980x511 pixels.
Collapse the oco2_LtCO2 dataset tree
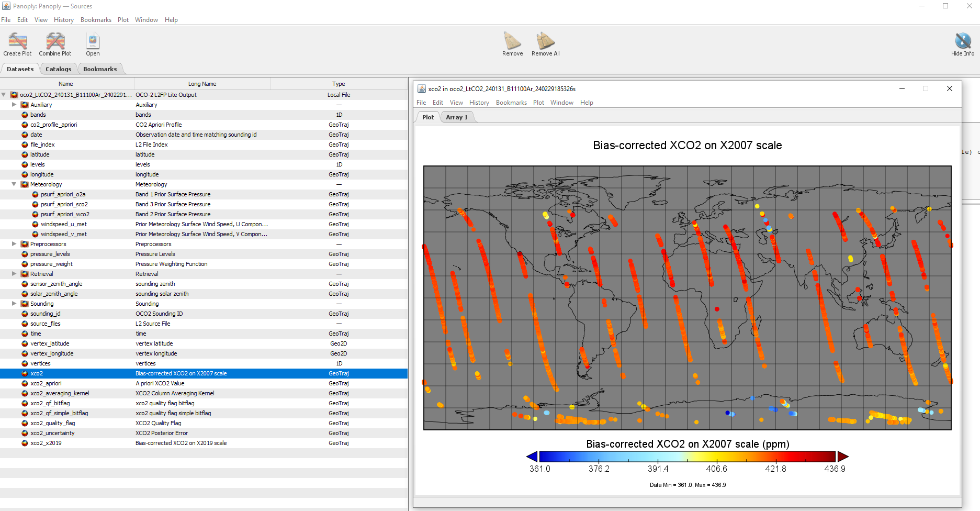(x=4, y=95)
